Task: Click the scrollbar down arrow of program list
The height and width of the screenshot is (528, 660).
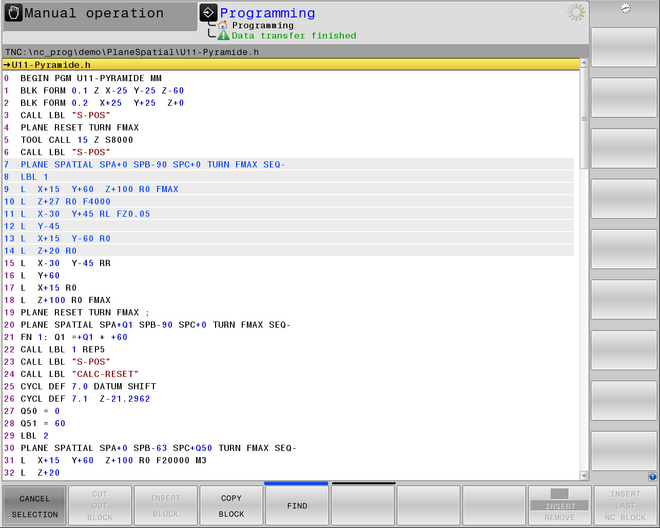Action: (583, 473)
